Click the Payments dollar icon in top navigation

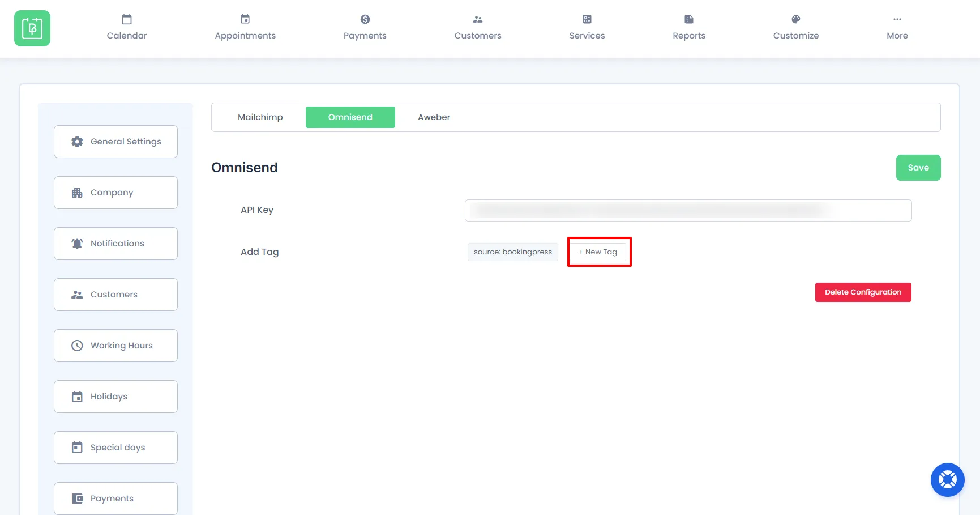(365, 19)
